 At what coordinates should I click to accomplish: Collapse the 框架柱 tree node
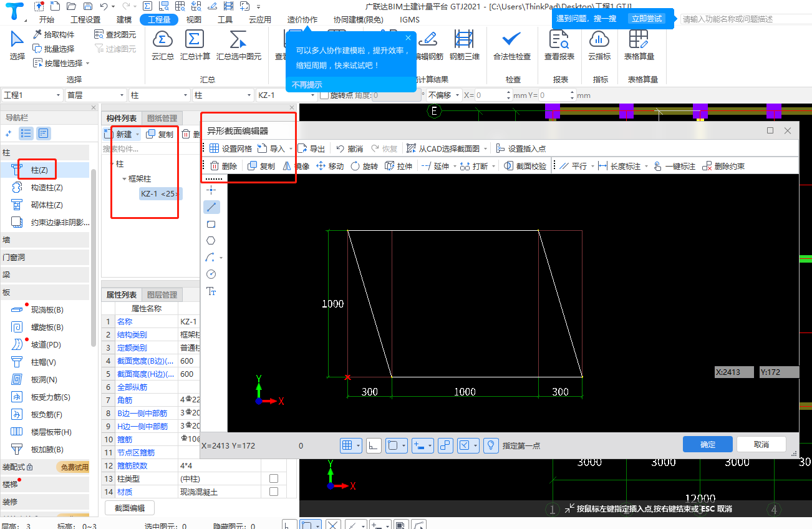pyautogui.click(x=123, y=179)
